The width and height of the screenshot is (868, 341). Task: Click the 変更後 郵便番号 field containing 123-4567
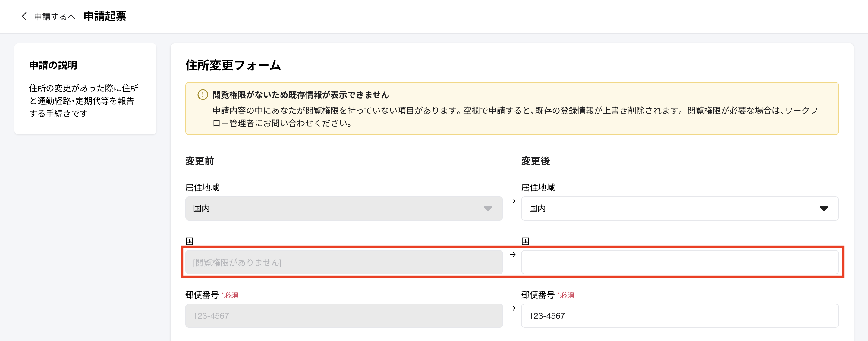click(679, 315)
